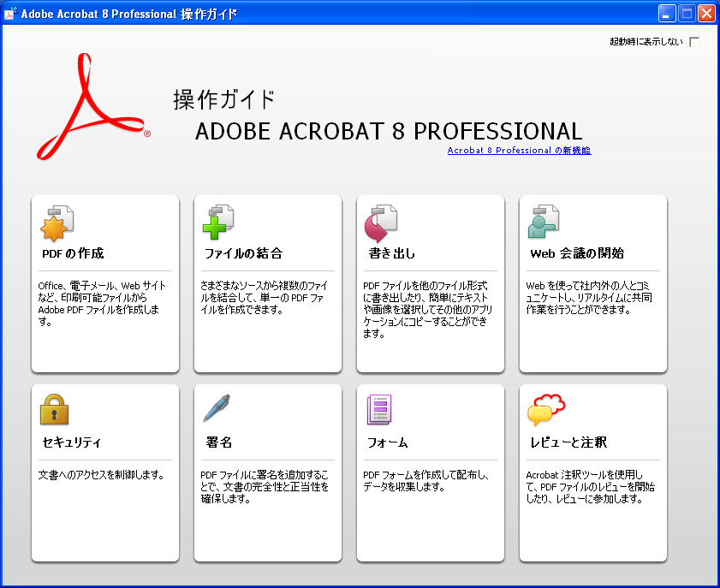
Task: Click the セキュリティ padlock icon
Action: (x=54, y=409)
